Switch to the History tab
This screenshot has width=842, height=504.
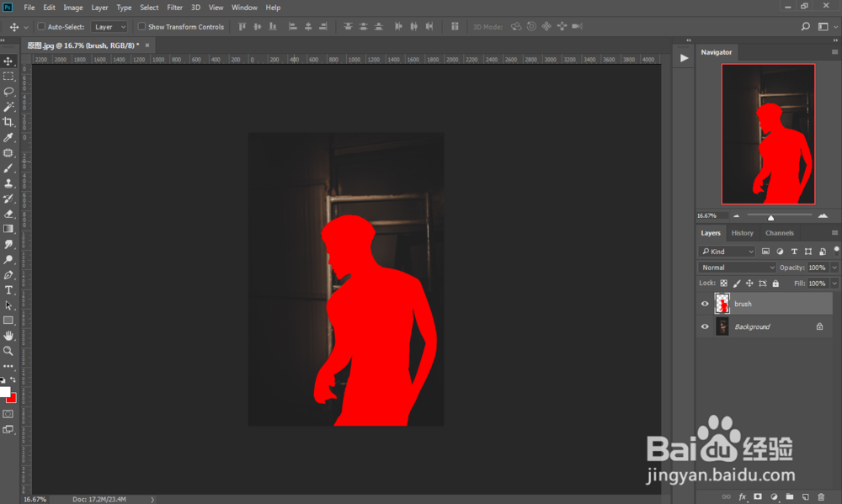[742, 233]
